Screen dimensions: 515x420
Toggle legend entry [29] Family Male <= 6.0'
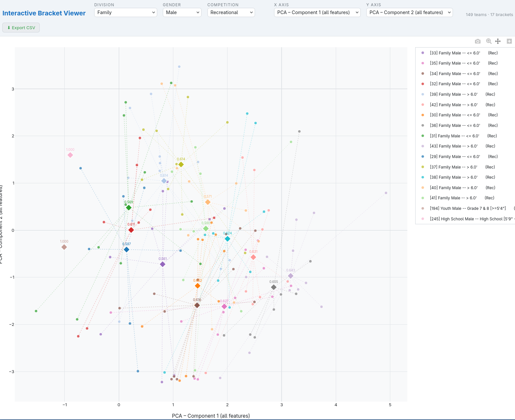[465, 157]
